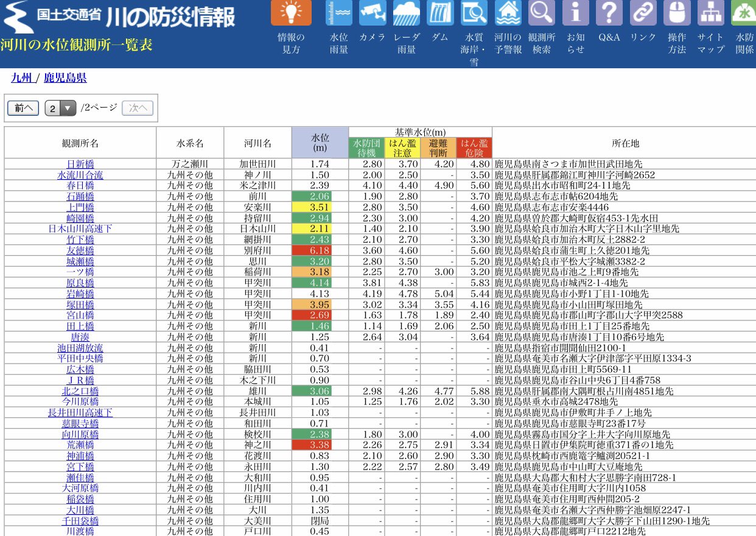The image size is (756, 536).
Task: Open the 水位雨量 (water level/rainfall) icon
Action: pyautogui.click(x=338, y=12)
